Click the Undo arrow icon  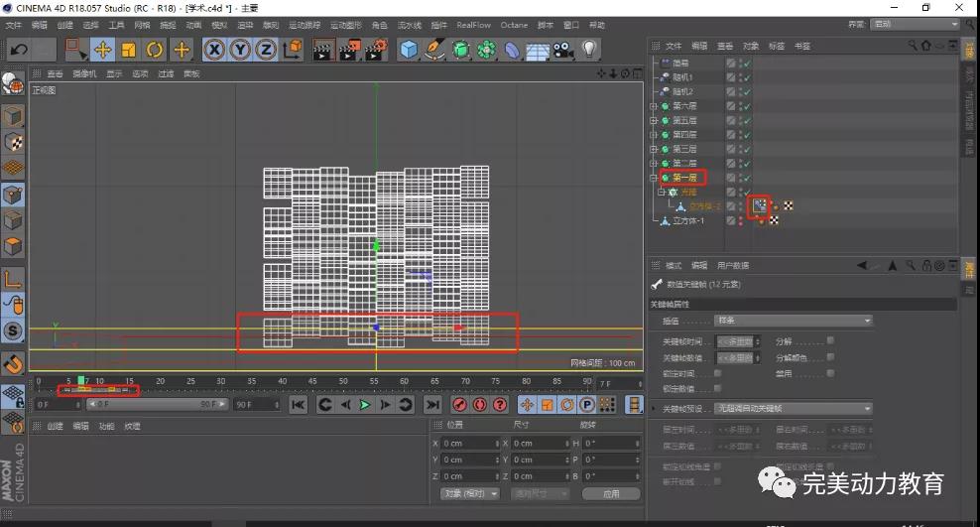(18, 49)
